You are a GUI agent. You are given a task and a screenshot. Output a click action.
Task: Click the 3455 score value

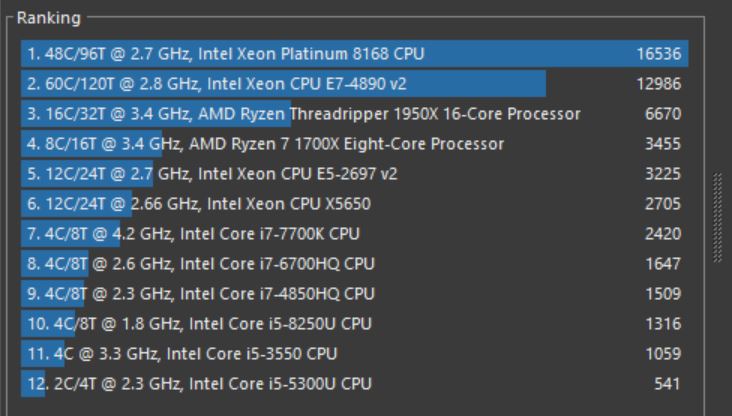pos(663,144)
